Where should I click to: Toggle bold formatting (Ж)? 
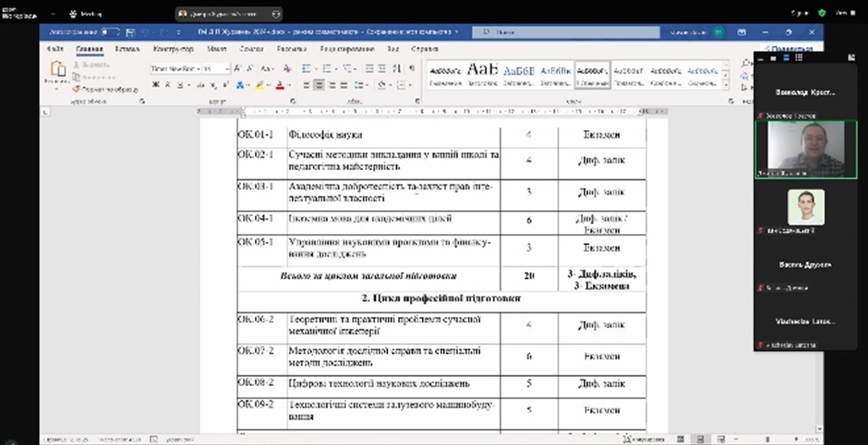pyautogui.click(x=156, y=85)
